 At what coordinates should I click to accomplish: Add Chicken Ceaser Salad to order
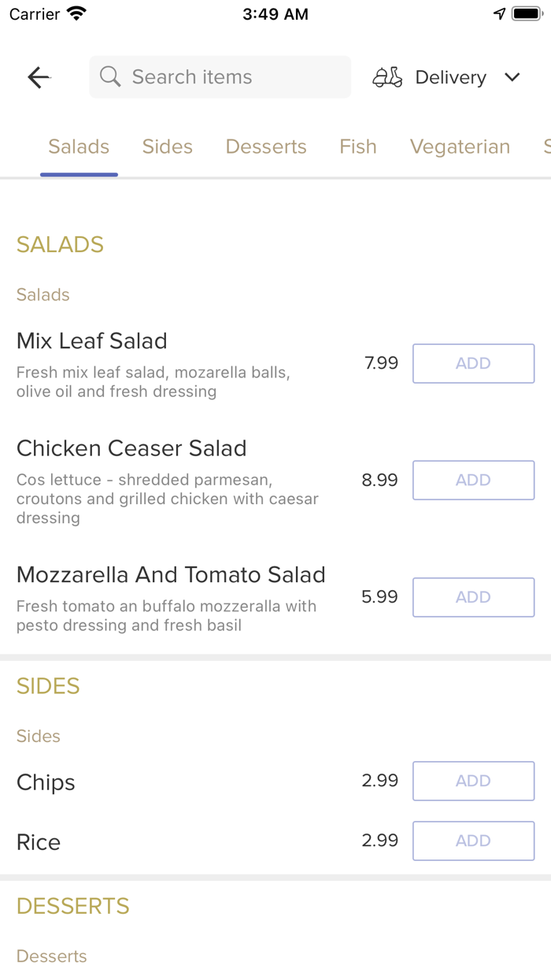473,480
